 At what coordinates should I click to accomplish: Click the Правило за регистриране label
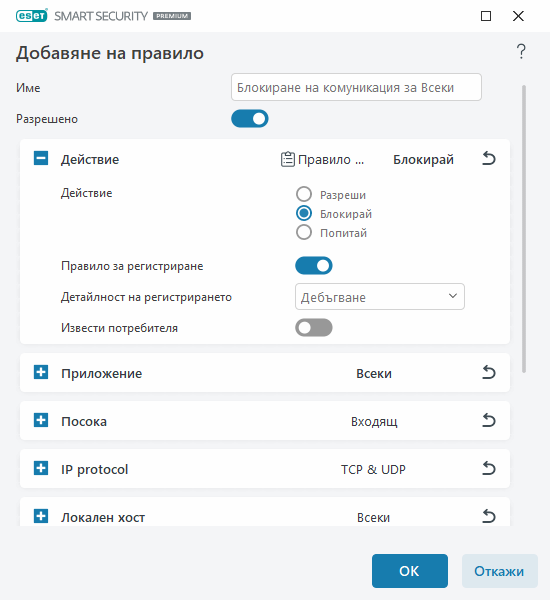pyautogui.click(x=132, y=266)
